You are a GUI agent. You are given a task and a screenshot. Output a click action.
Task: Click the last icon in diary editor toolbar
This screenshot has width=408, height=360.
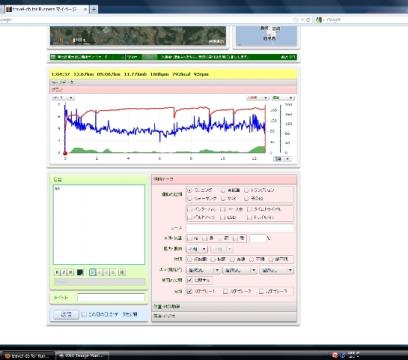point(122,272)
